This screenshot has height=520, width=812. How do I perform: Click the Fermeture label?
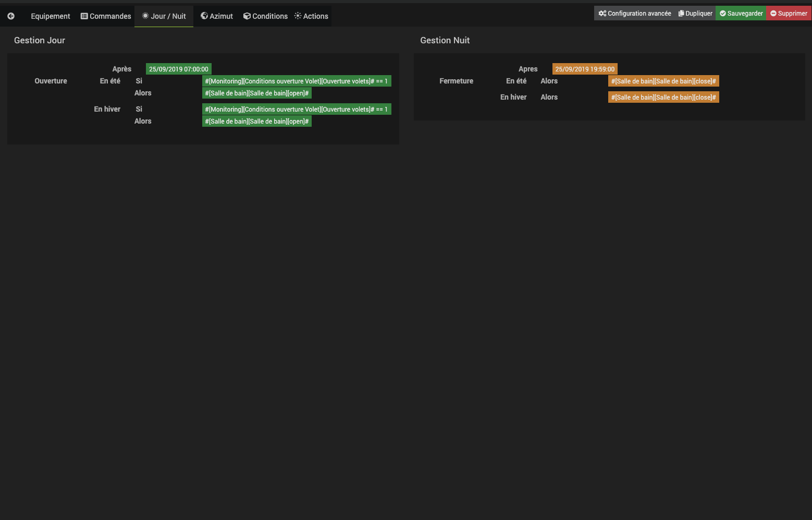(456, 81)
